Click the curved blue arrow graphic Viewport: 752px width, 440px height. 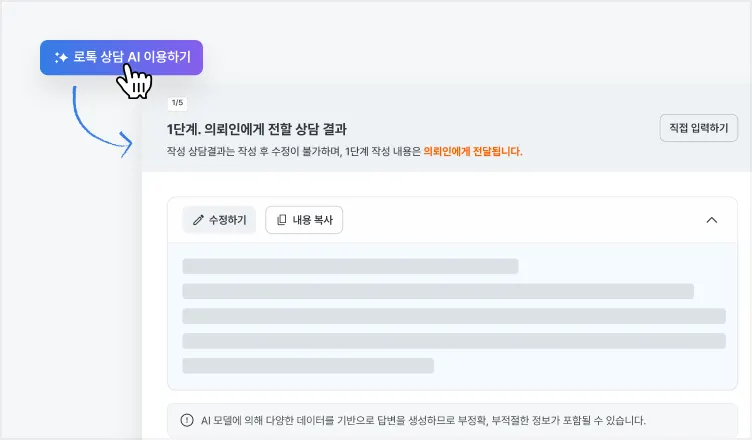pyautogui.click(x=101, y=121)
